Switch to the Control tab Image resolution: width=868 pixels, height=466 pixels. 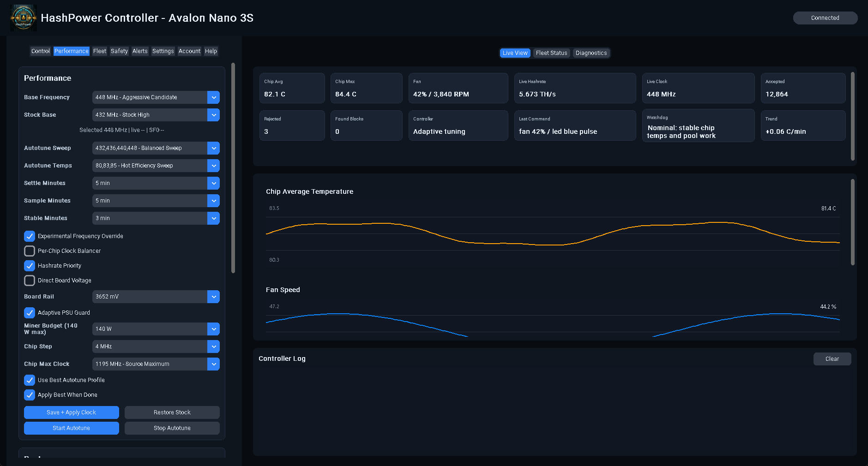click(x=41, y=51)
